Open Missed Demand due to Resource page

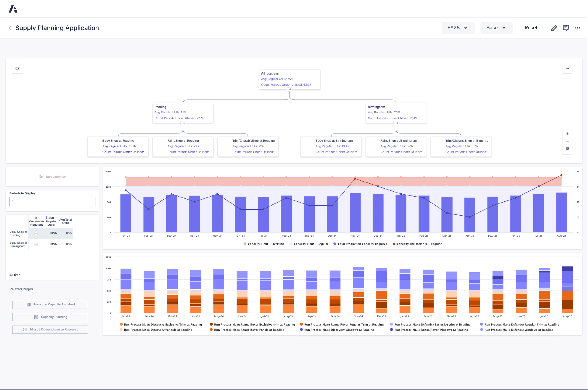click(50, 329)
